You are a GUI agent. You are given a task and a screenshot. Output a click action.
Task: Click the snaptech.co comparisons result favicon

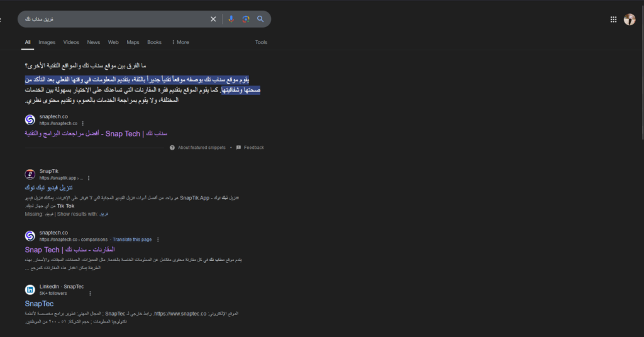tap(30, 236)
